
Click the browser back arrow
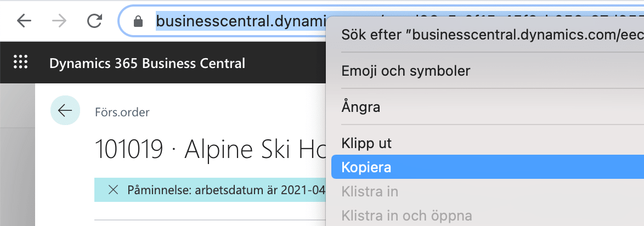pyautogui.click(x=24, y=21)
